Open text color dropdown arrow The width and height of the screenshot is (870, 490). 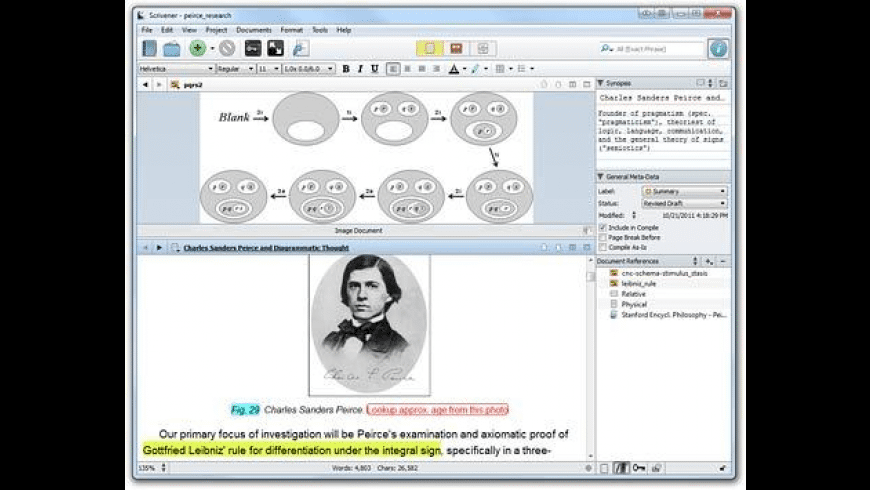pos(464,69)
